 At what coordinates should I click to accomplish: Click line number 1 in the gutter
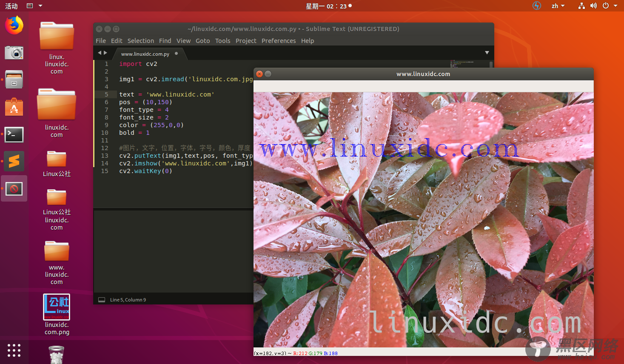coord(106,64)
